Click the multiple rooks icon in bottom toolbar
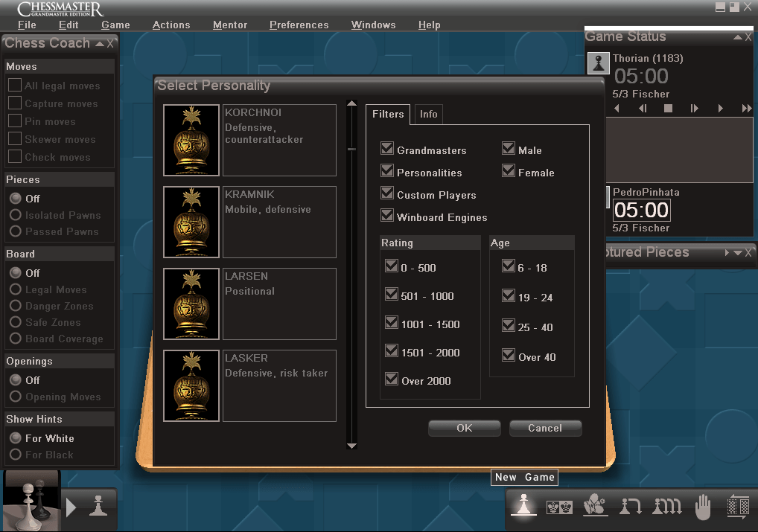The width and height of the screenshot is (758, 532). pyautogui.click(x=666, y=506)
